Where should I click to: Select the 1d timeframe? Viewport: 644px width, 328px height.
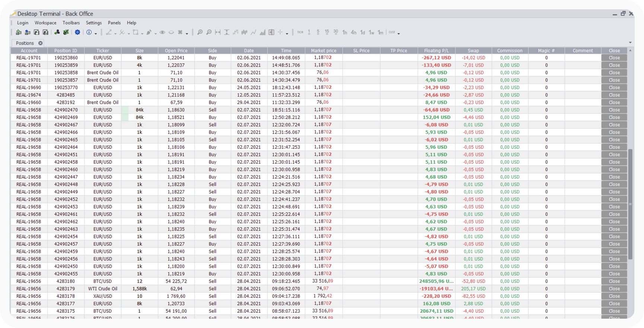coord(363,32)
